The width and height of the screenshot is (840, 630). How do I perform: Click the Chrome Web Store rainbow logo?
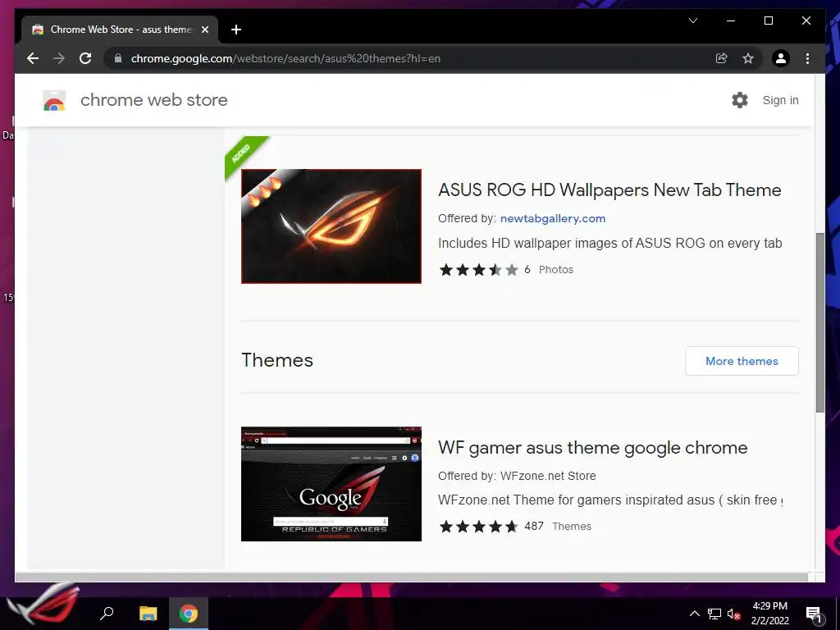54,100
